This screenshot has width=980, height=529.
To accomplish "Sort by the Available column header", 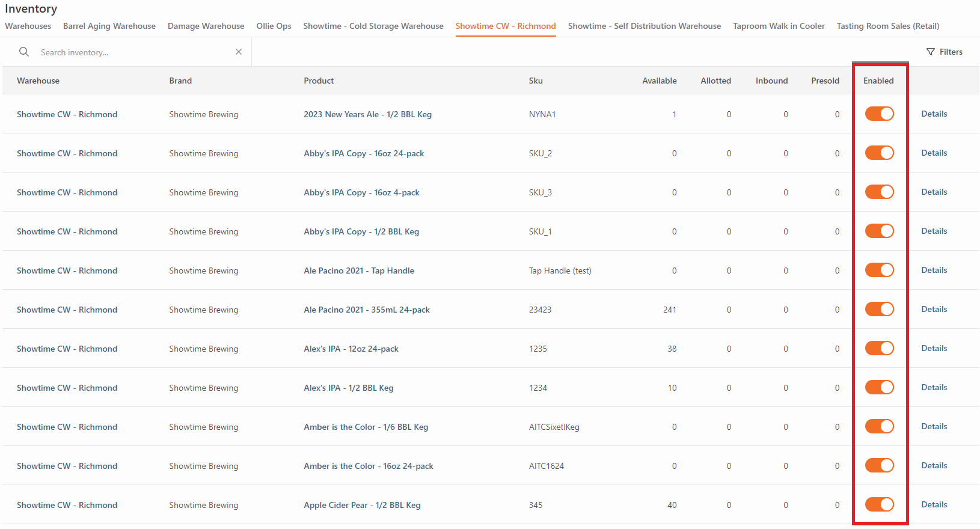I will coord(659,81).
